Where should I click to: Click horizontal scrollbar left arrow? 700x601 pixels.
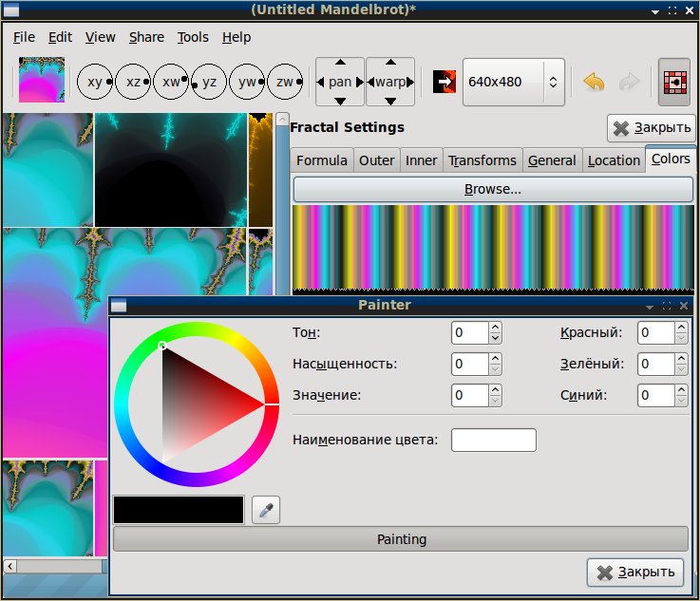click(9, 566)
